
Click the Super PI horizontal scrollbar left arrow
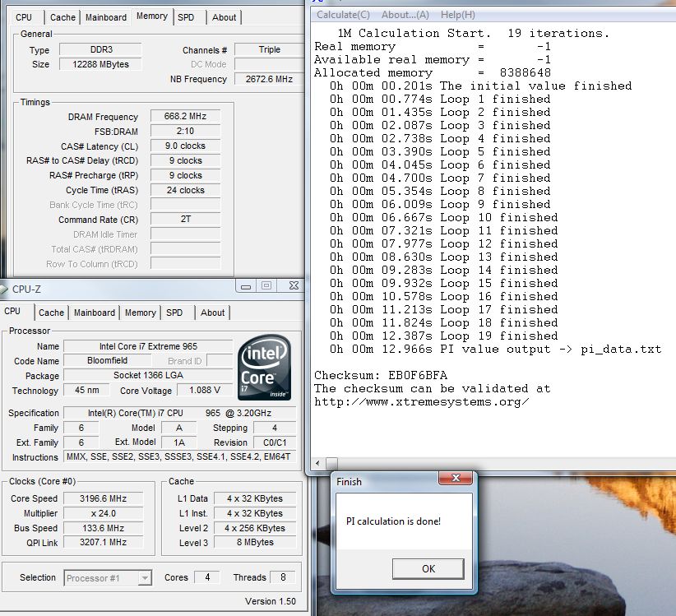point(317,463)
